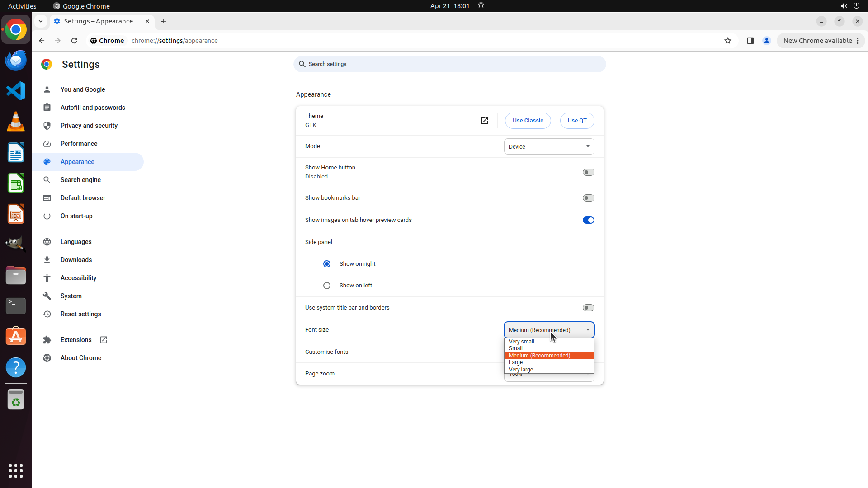
Task: Click the profile avatar icon
Action: click(x=767, y=41)
